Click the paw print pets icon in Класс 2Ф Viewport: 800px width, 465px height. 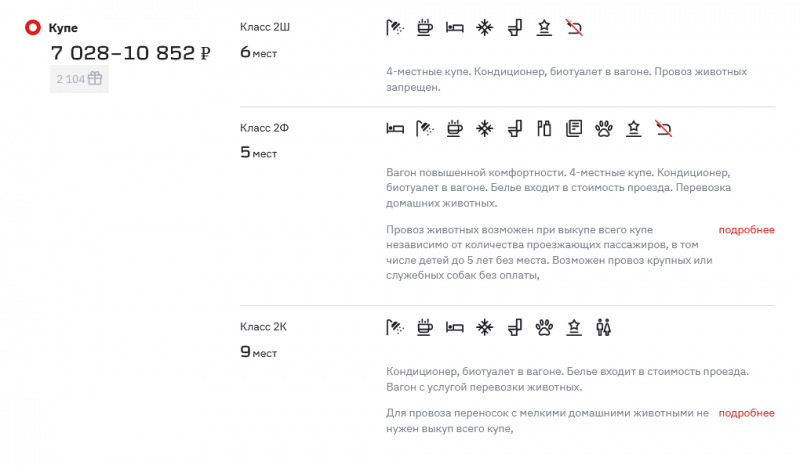coord(603,127)
